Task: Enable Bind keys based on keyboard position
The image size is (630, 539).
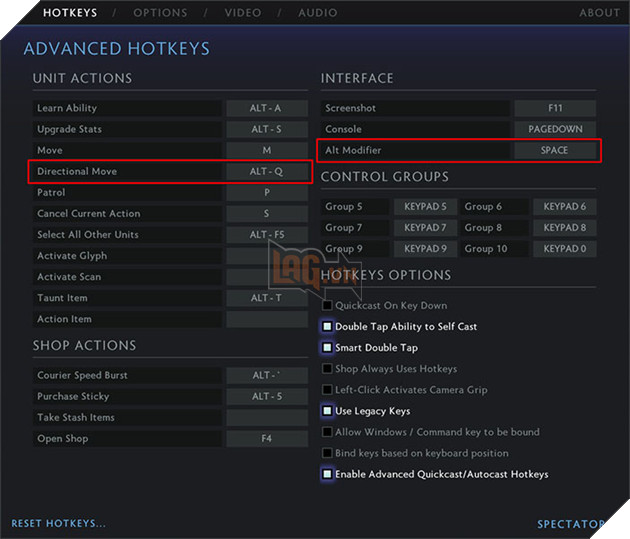Action: pyautogui.click(x=327, y=453)
